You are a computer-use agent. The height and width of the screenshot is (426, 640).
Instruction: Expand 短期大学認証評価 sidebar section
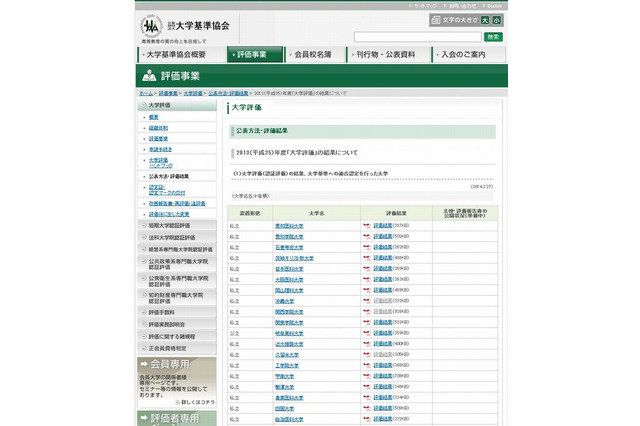point(177,225)
